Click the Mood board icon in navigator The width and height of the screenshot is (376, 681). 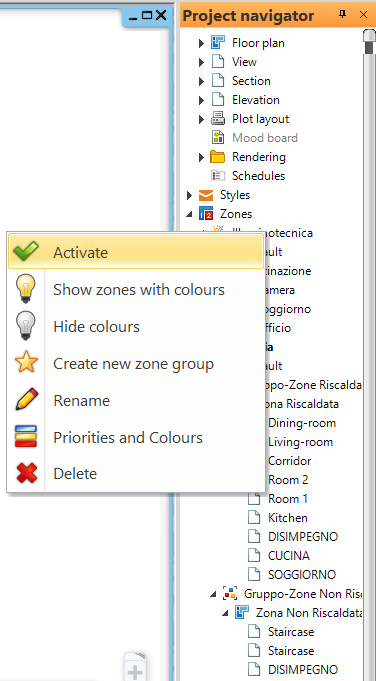pos(218,138)
